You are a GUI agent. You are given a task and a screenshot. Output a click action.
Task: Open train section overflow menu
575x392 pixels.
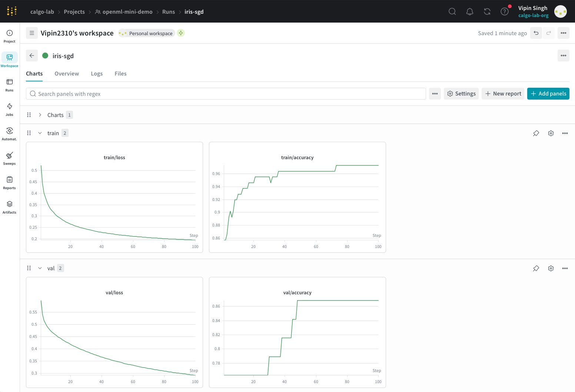point(565,133)
